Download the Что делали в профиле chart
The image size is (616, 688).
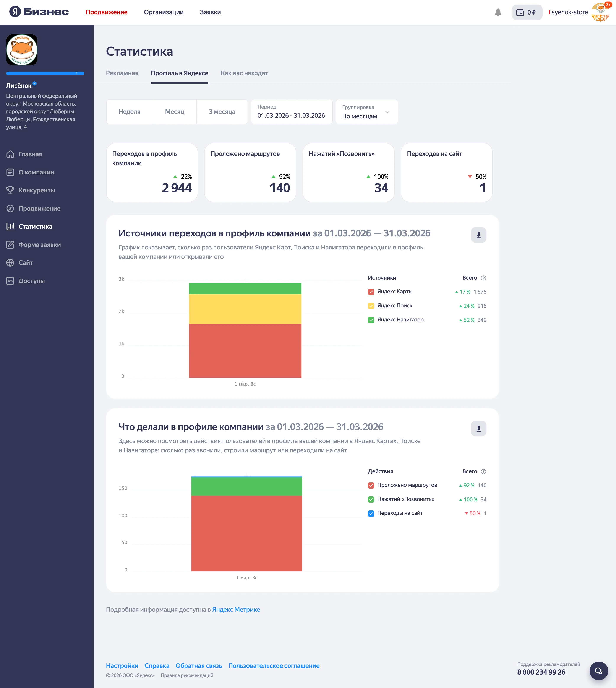click(479, 429)
